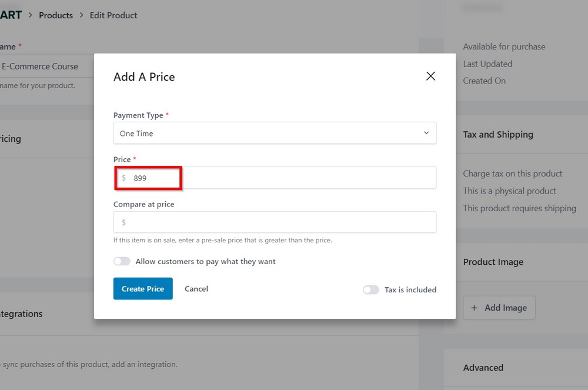Enable Allow customers to pay what they want

tap(122, 261)
